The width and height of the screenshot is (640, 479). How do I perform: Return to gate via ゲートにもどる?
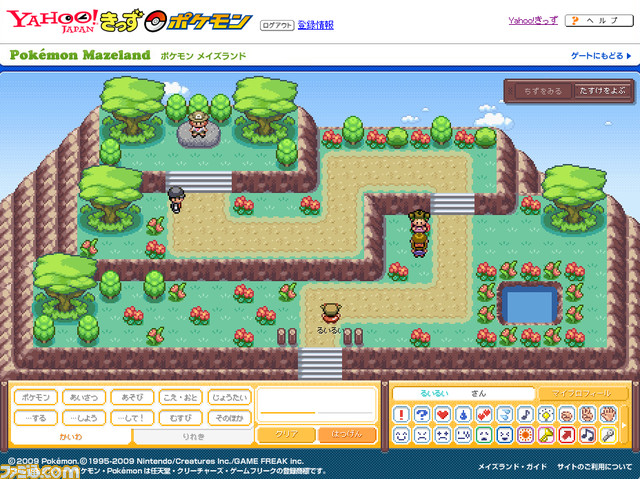[x=600, y=56]
